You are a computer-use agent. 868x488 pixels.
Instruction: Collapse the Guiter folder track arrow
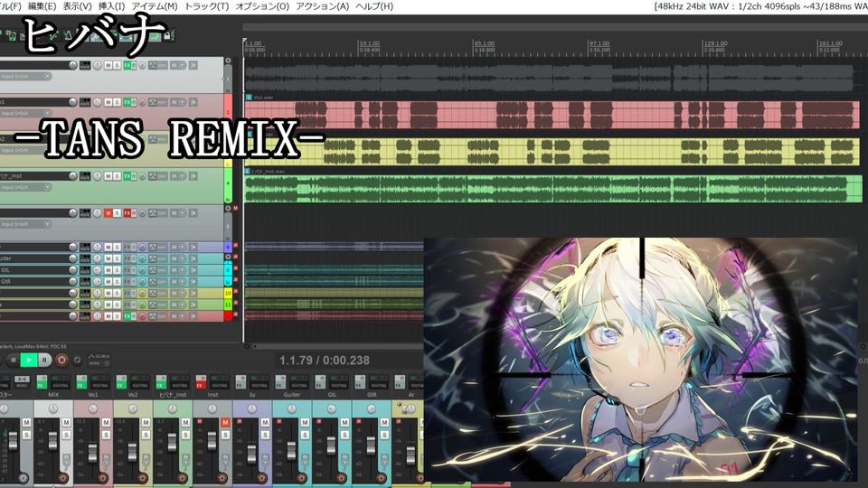click(228, 258)
